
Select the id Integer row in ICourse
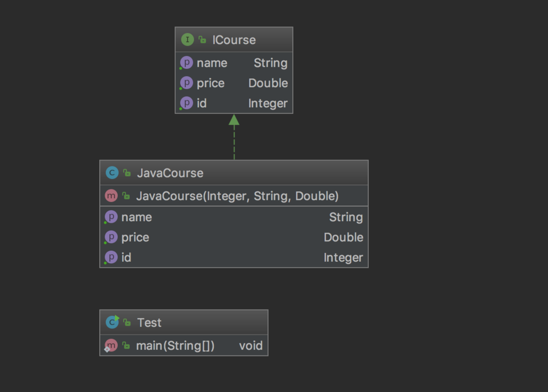[234, 103]
